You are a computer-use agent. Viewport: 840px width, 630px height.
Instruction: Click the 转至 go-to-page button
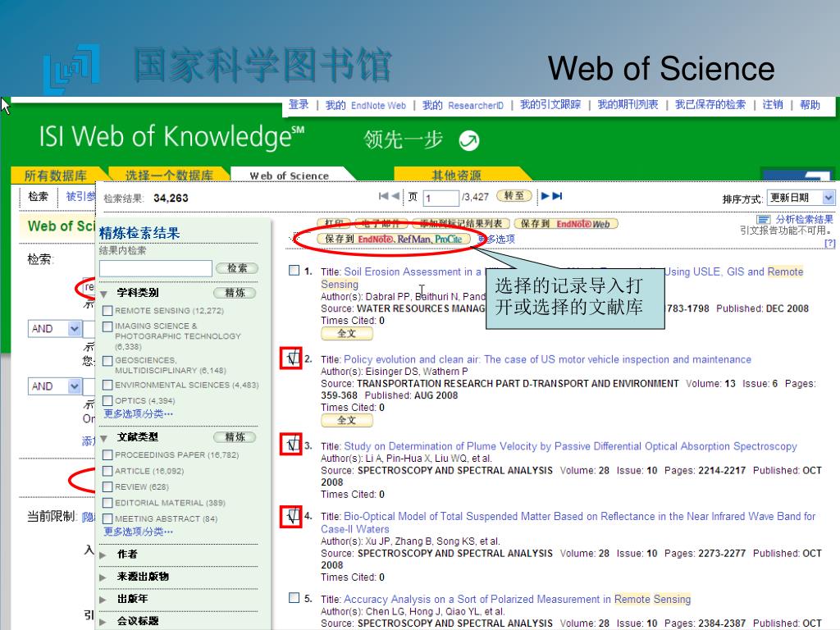[x=514, y=196]
